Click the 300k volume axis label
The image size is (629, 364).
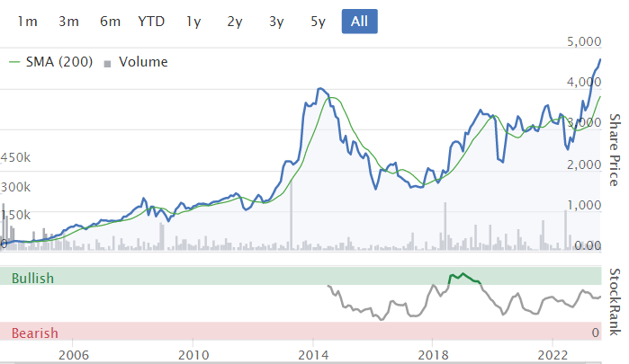pos(15,187)
